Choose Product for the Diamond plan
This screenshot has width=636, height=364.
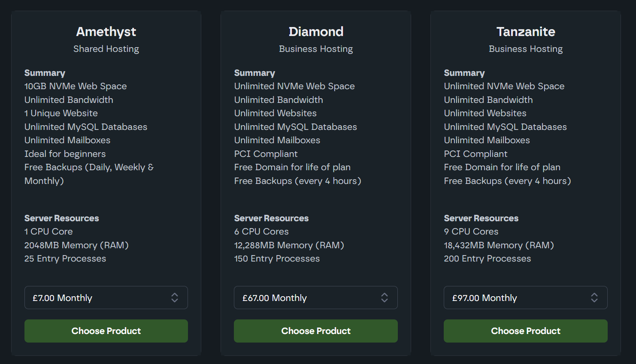[x=316, y=331]
